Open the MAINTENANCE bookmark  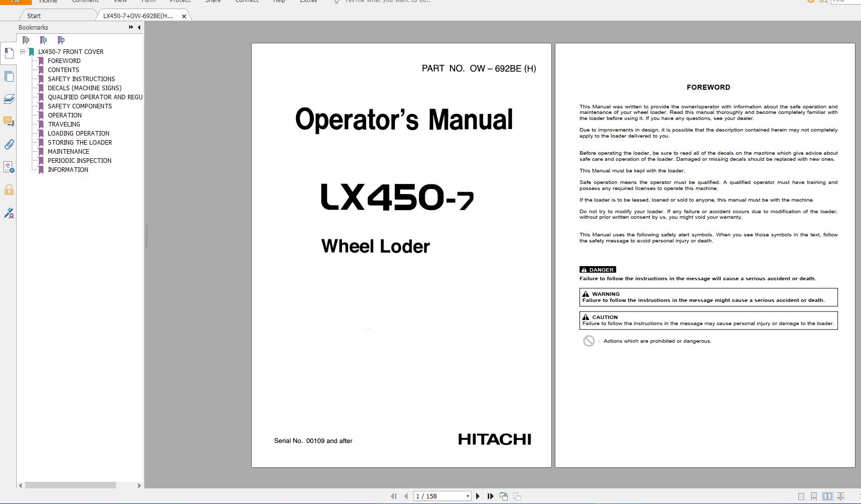pos(69,151)
